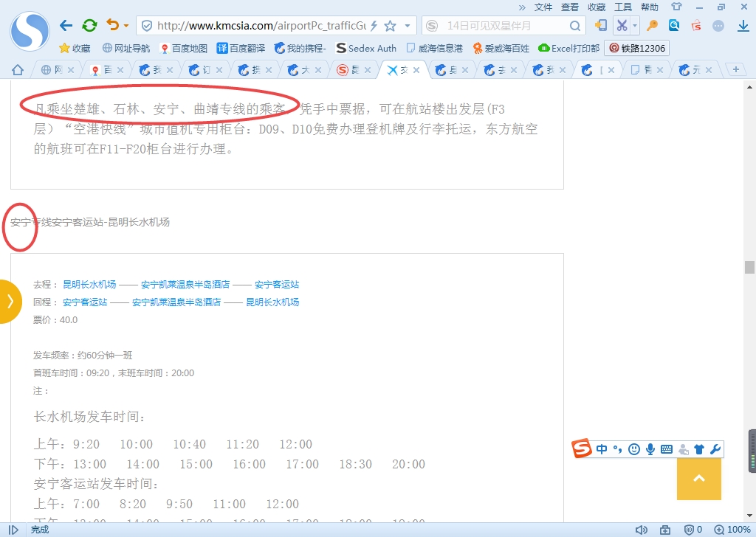
Task: Toggle IME punctuation mode icon
Action: 618,449
